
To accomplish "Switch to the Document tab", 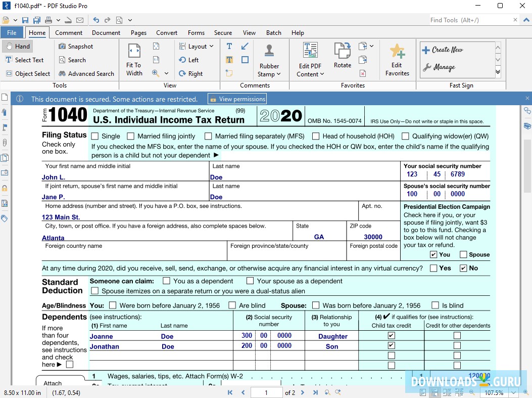I will point(106,32).
